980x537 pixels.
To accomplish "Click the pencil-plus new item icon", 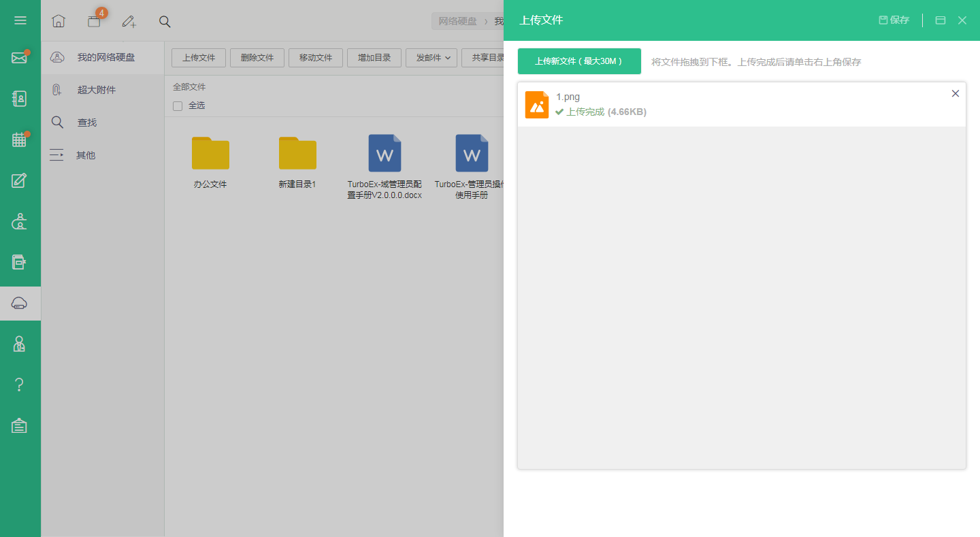I will 129,21.
